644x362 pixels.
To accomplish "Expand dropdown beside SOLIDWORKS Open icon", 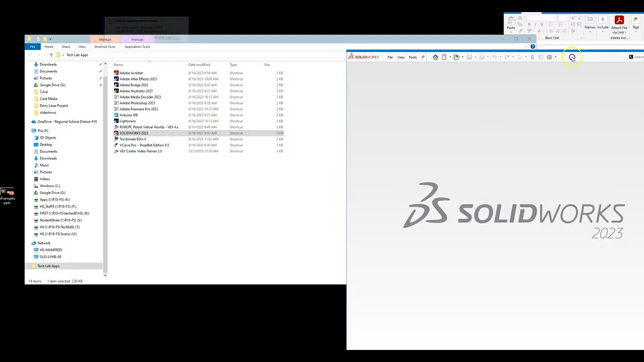I will pyautogui.click(x=462, y=57).
